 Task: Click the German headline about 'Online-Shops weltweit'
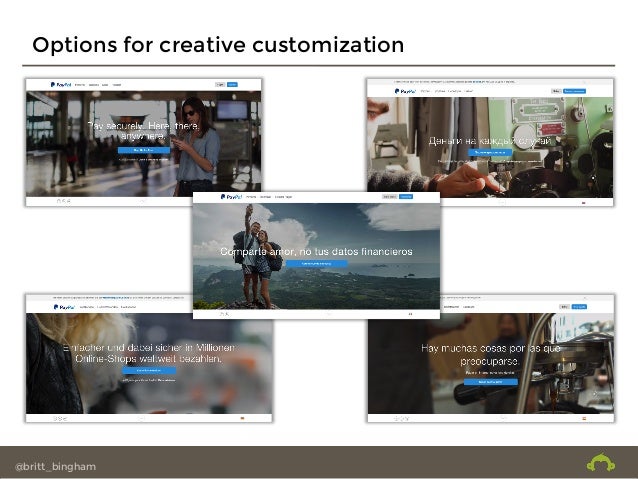tap(149, 353)
